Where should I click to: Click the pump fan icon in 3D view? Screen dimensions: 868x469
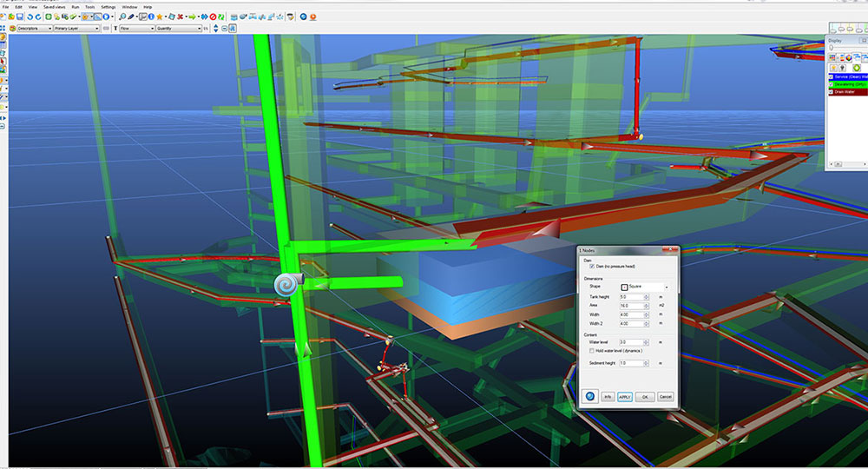[288, 284]
